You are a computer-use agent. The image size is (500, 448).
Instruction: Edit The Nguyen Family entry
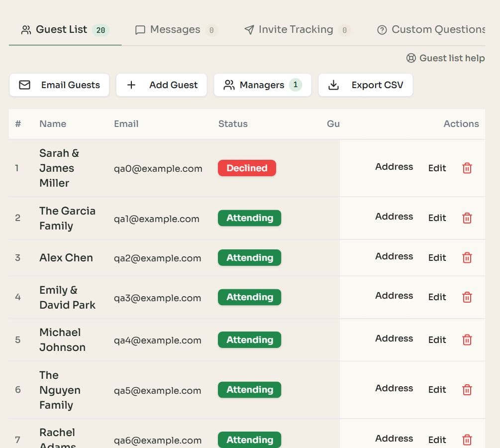click(437, 390)
